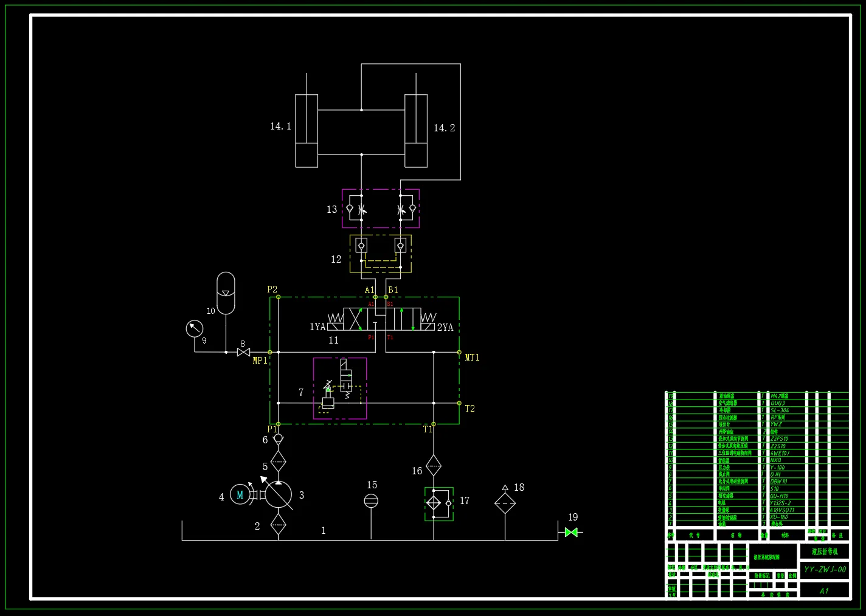Select the green drain valve symbol numbered 19
Image resolution: width=866 pixels, height=616 pixels.
[x=570, y=532]
